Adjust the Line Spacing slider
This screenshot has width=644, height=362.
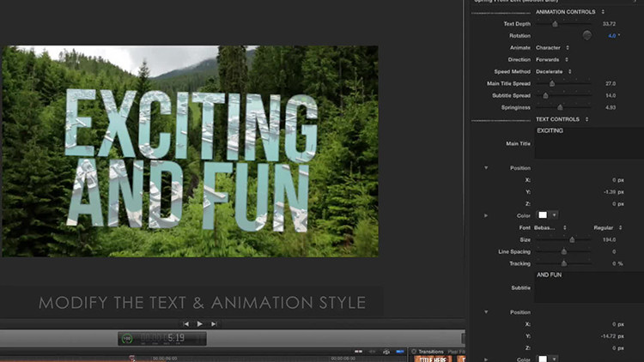point(563,251)
